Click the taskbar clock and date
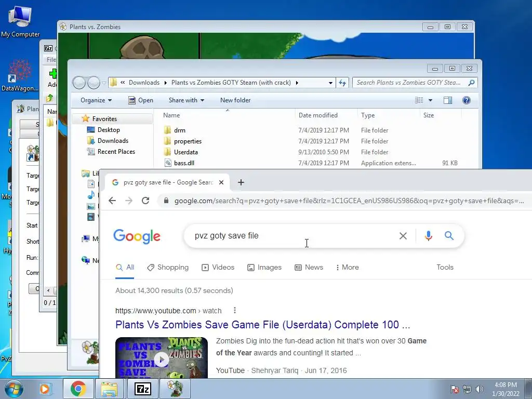The image size is (532, 399). tap(506, 389)
